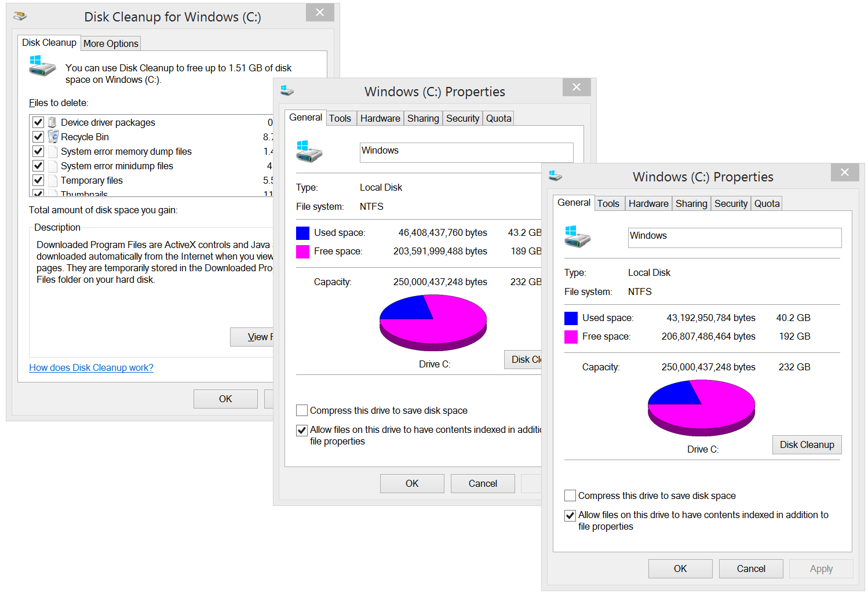The height and width of the screenshot is (594, 868).
Task: Select the 'System error memory dump files' row
Action: coord(152,151)
